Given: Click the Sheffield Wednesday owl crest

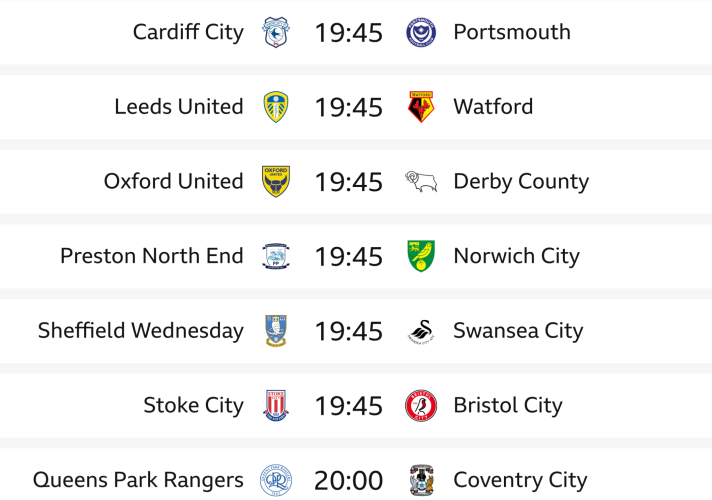Looking at the screenshot, I should (275, 331).
